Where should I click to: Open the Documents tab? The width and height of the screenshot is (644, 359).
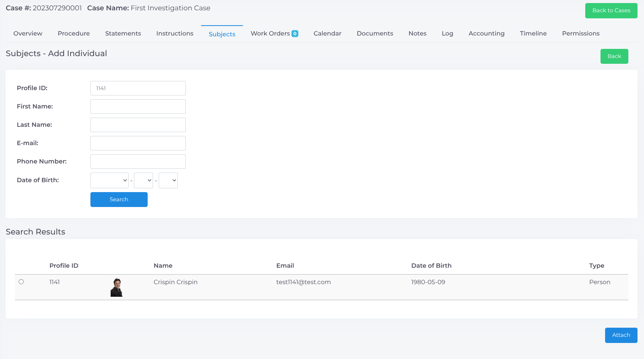click(375, 34)
